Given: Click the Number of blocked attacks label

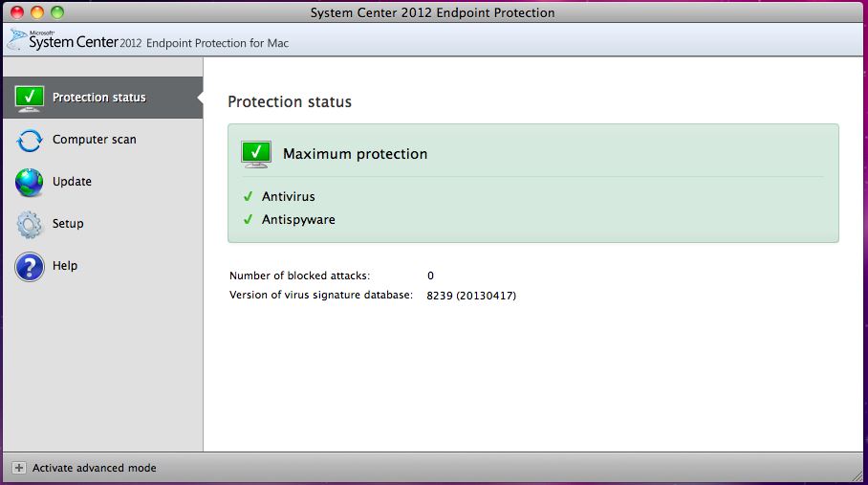Looking at the screenshot, I should coord(299,276).
